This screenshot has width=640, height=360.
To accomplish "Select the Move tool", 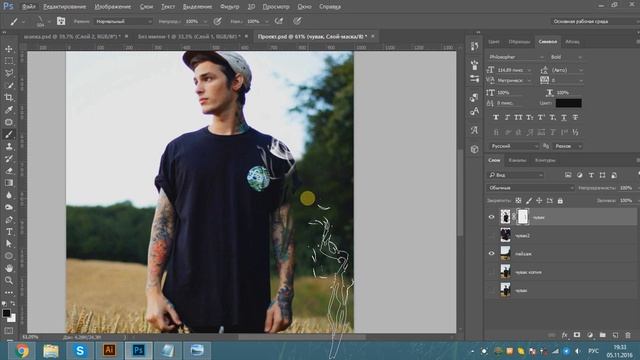I will 9,49.
